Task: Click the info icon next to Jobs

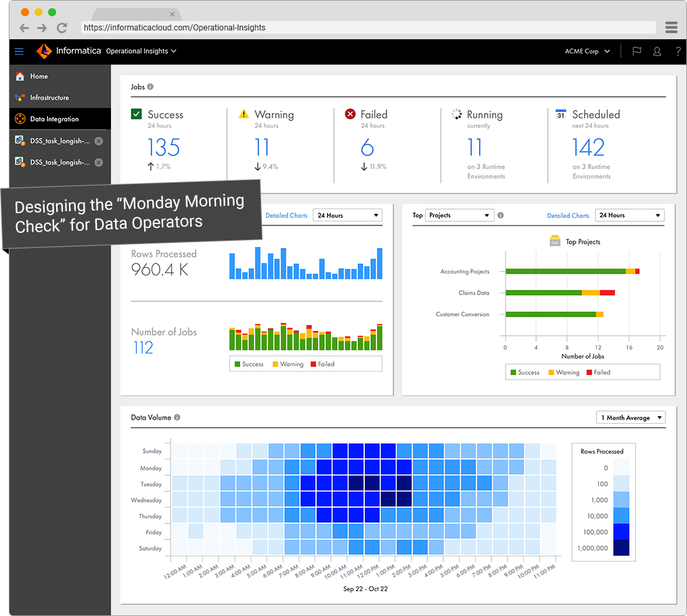Action: tap(150, 87)
